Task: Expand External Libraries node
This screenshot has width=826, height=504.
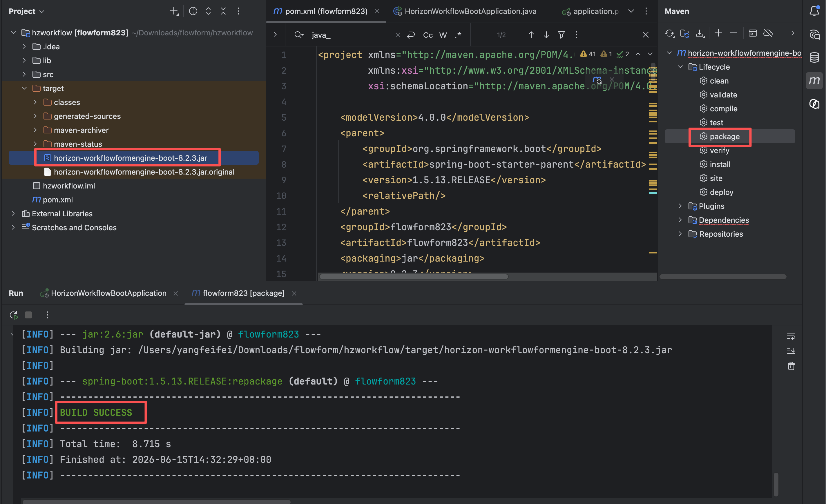Action: pyautogui.click(x=13, y=213)
